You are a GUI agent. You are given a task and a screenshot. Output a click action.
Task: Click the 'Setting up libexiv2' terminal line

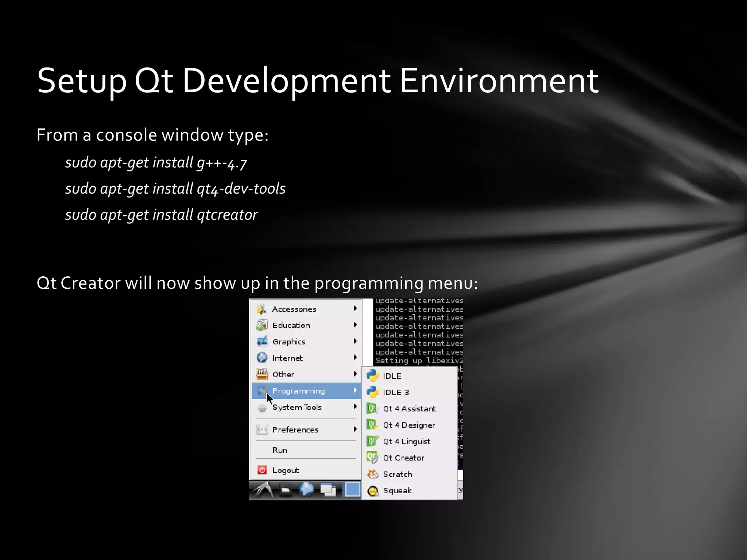419,361
